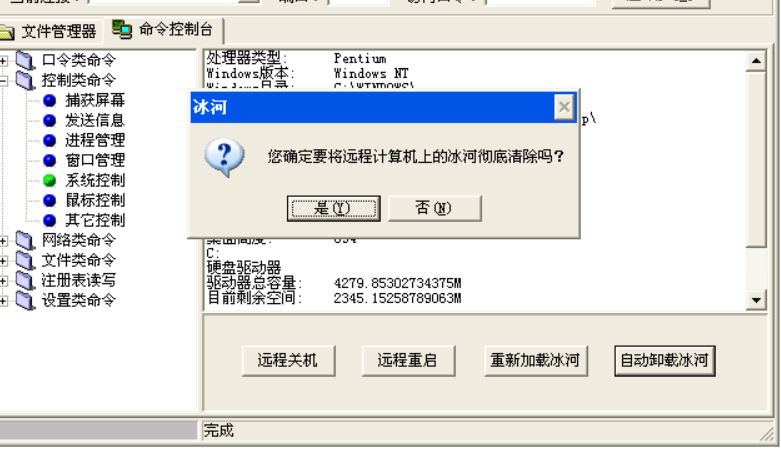
Task: Select the green 系统控制 icon
Action: point(49,180)
